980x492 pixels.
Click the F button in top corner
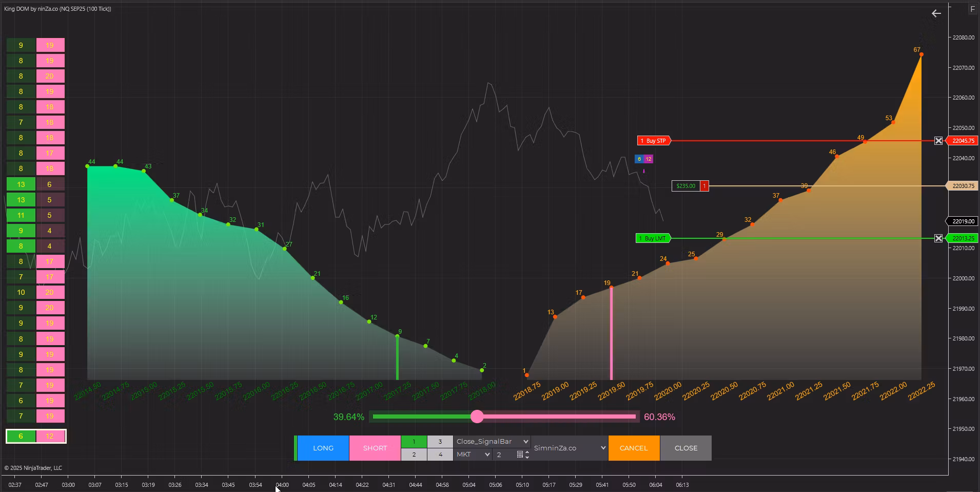972,9
